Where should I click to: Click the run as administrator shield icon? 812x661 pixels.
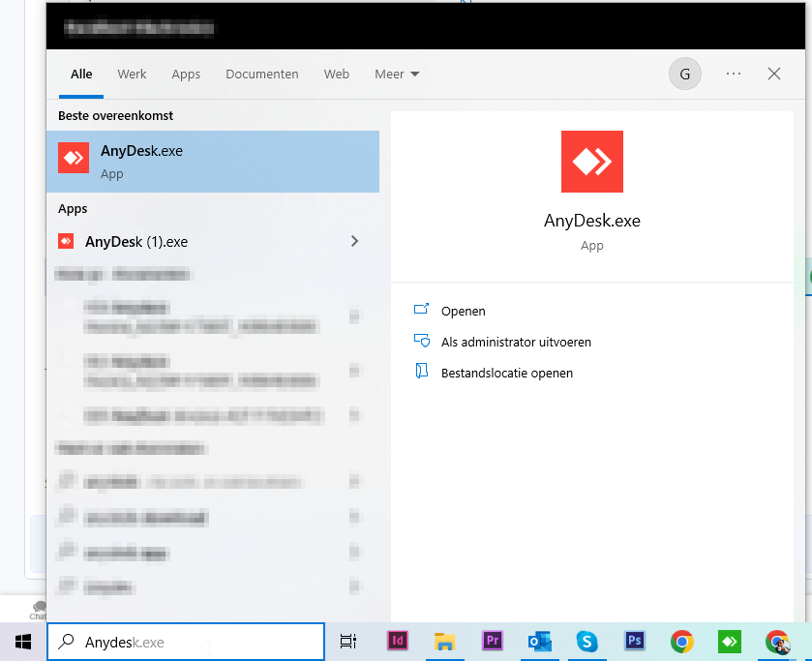pos(422,341)
